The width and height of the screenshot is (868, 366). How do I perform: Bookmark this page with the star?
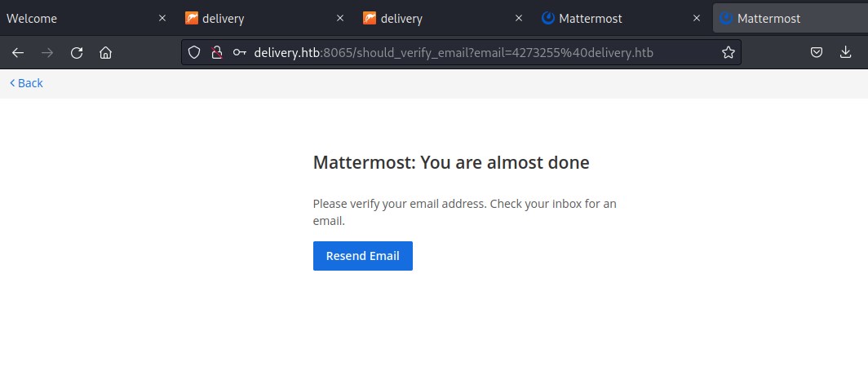(728, 53)
